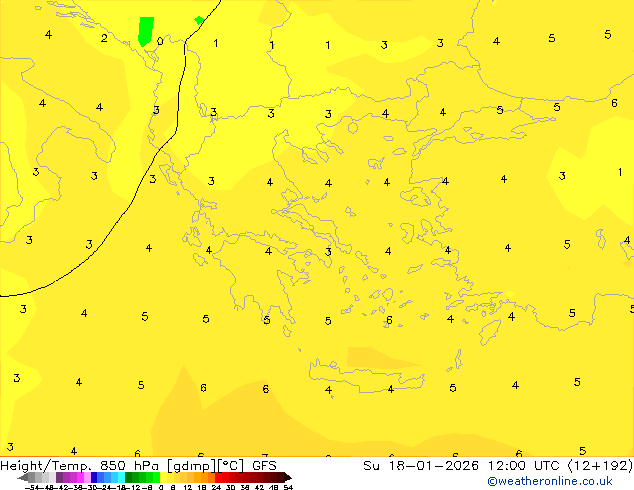Click the large green temperature patch on the map
This screenshot has height=490, width=634.
pos(146,31)
